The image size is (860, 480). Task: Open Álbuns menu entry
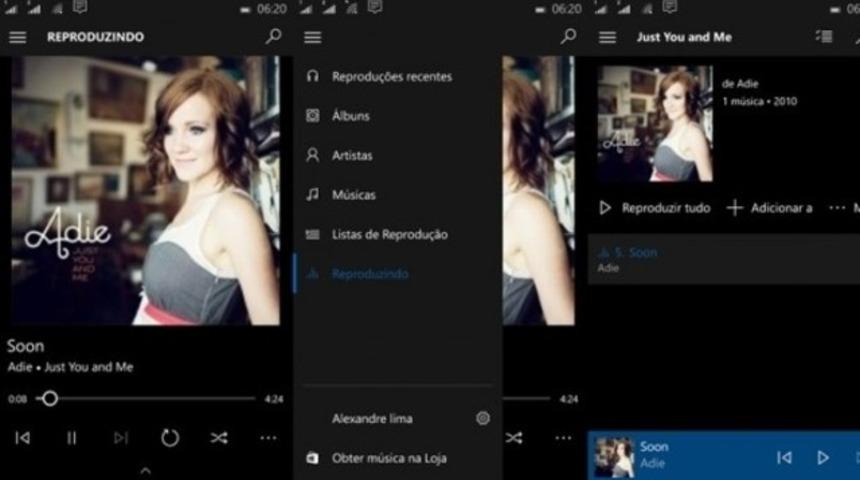351,116
